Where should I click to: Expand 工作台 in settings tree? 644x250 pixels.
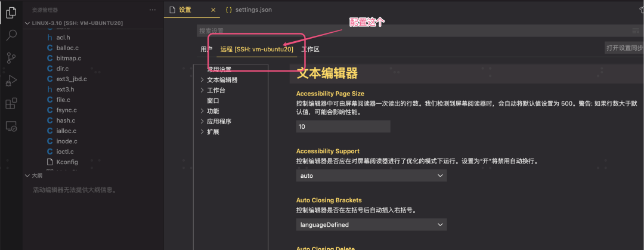click(216, 90)
